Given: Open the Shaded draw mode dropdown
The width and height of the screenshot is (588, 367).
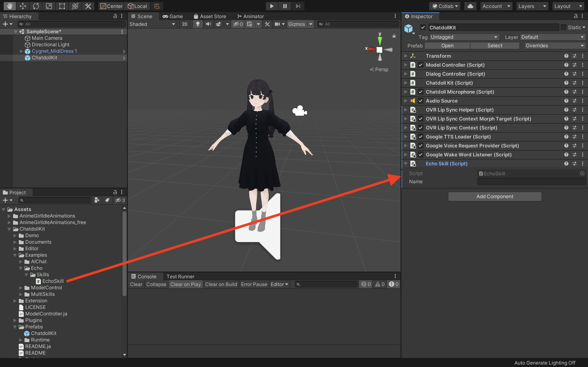Looking at the screenshot, I should click(152, 24).
